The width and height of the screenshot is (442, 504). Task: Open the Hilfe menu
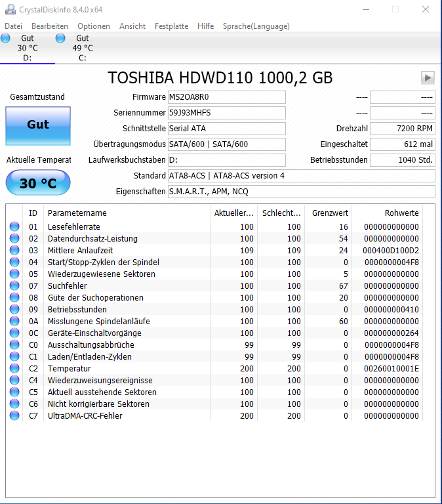(205, 26)
